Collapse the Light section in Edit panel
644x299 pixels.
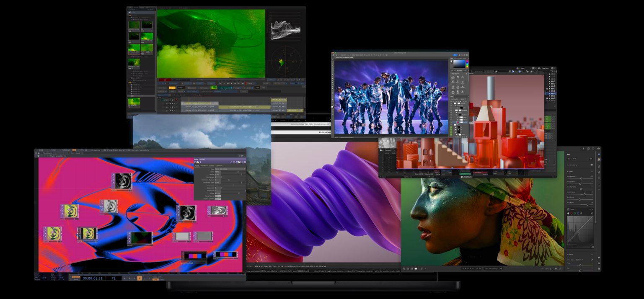[568, 171]
